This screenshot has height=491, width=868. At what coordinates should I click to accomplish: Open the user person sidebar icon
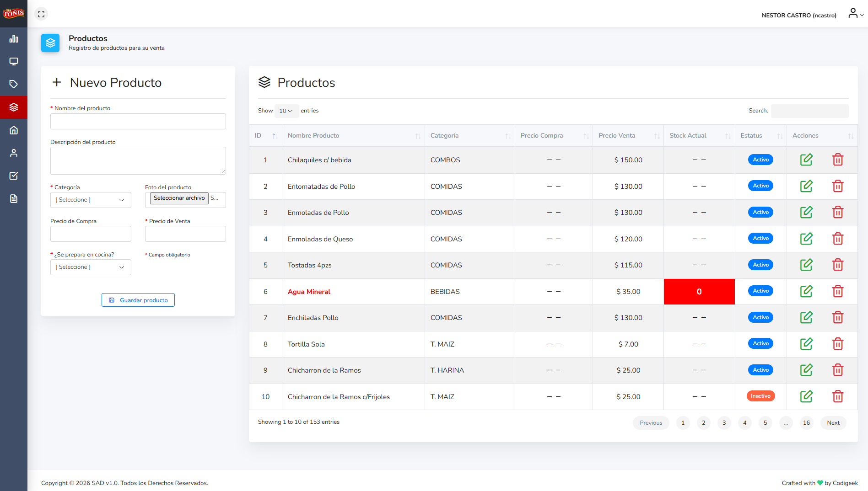point(14,153)
